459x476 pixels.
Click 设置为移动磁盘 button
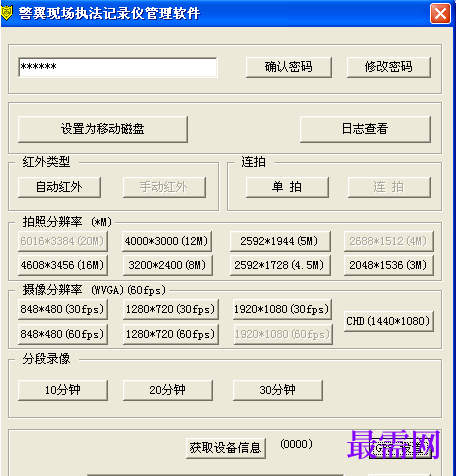103,129
